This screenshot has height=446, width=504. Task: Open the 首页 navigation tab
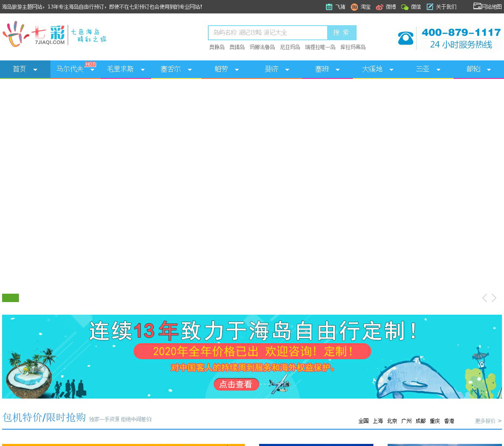coord(25,69)
